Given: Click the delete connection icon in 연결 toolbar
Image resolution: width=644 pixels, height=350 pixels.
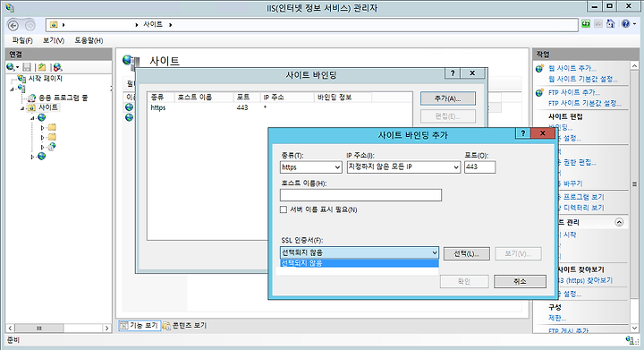Looking at the screenshot, I should click(57, 67).
